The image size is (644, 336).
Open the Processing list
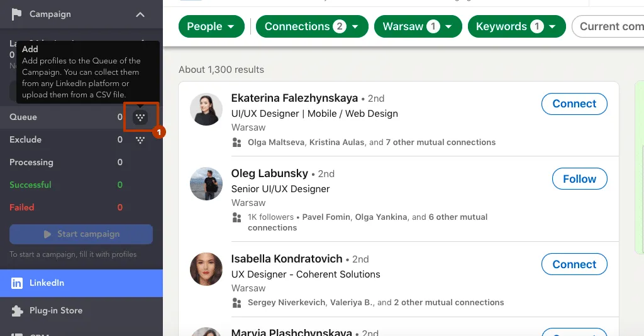81,163
